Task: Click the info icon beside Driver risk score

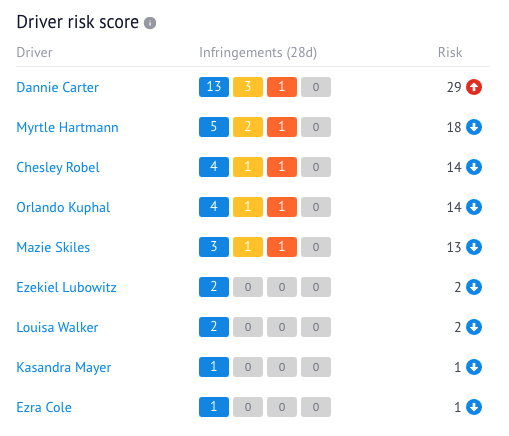Action: (150, 23)
